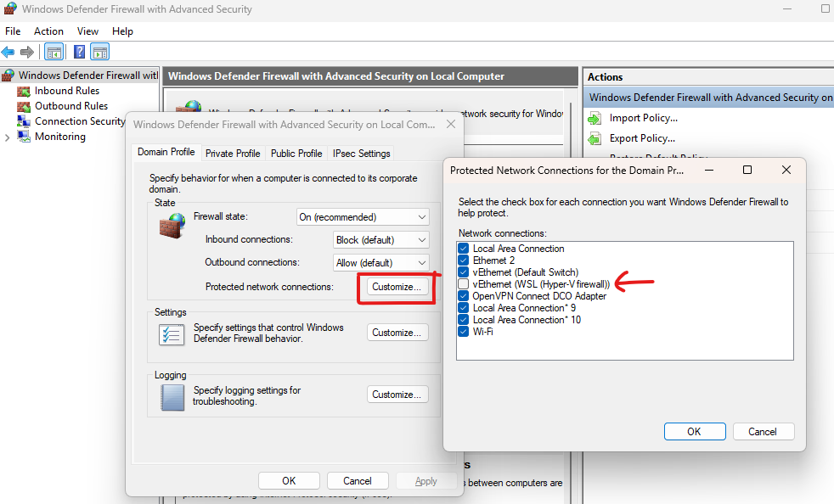
Task: Click the root firewall node icon in tree
Action: point(8,76)
